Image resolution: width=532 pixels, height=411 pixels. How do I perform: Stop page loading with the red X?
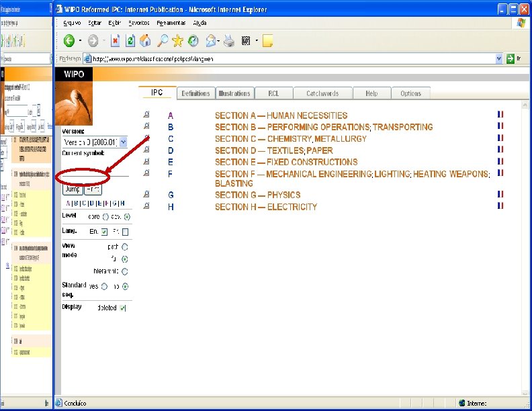115,41
